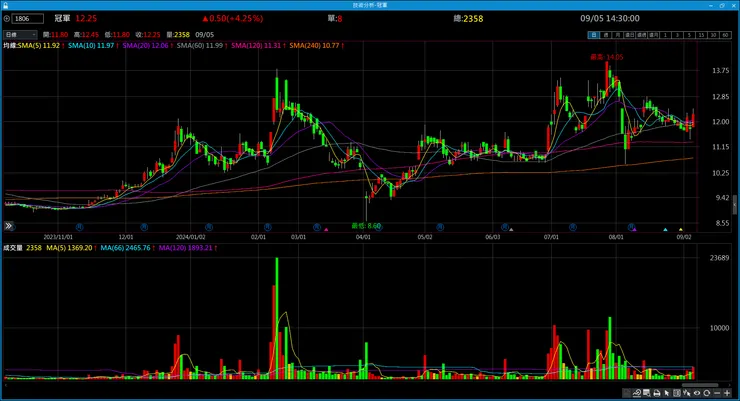Click the 09/05 14:30:00 timestamp

[x=610, y=18]
